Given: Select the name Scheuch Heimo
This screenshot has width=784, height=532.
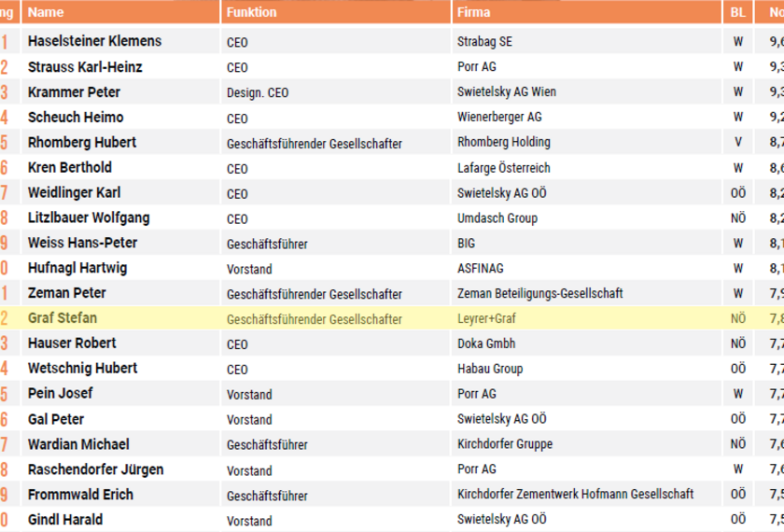Looking at the screenshot, I should (76, 117).
